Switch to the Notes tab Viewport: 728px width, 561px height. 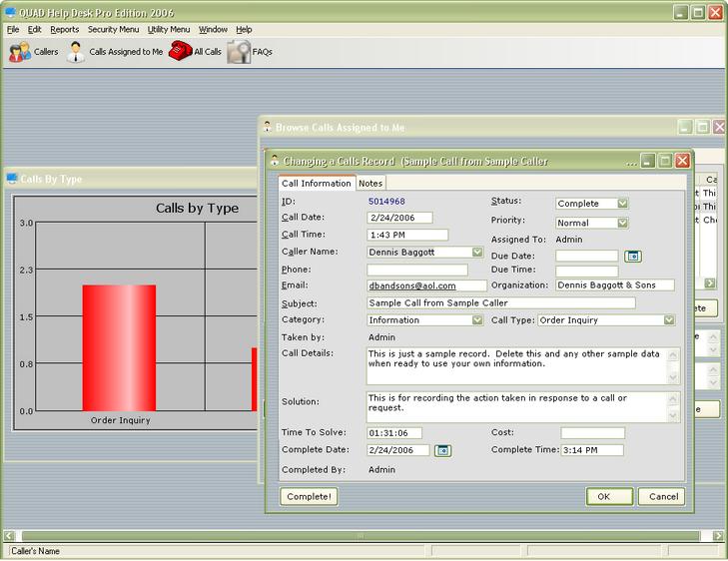click(x=370, y=184)
